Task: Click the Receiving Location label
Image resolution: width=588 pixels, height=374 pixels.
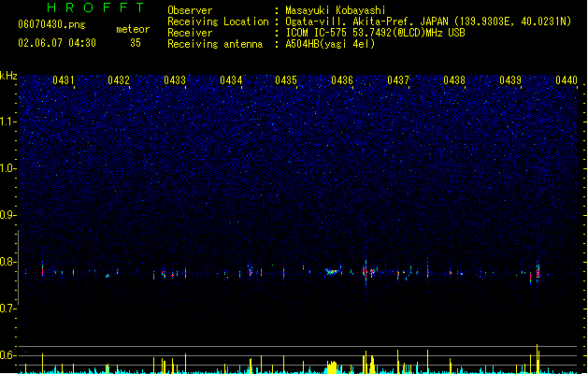Action: coord(218,22)
